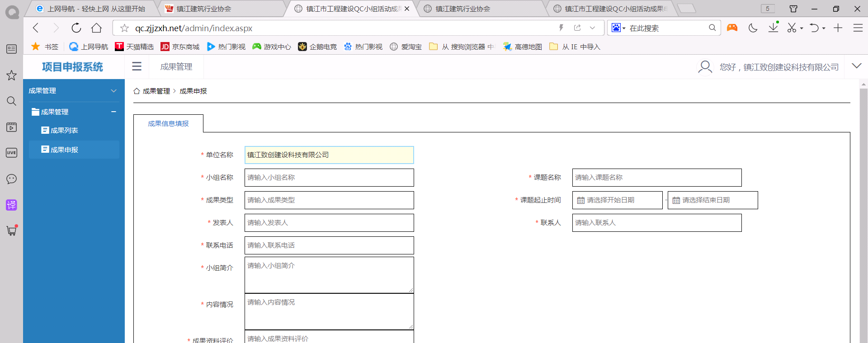The height and width of the screenshot is (343, 868).
Task: Go back with the browser back arrow
Action: pyautogui.click(x=36, y=28)
